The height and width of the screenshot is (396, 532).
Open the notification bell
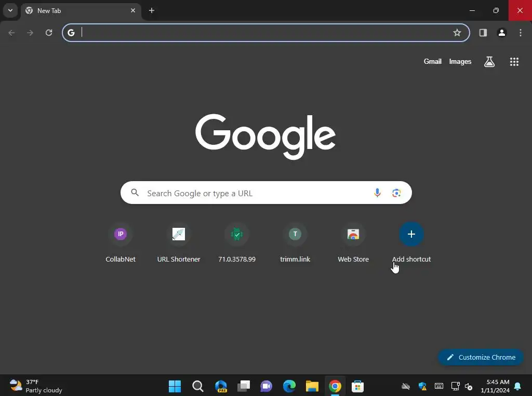[x=518, y=386]
